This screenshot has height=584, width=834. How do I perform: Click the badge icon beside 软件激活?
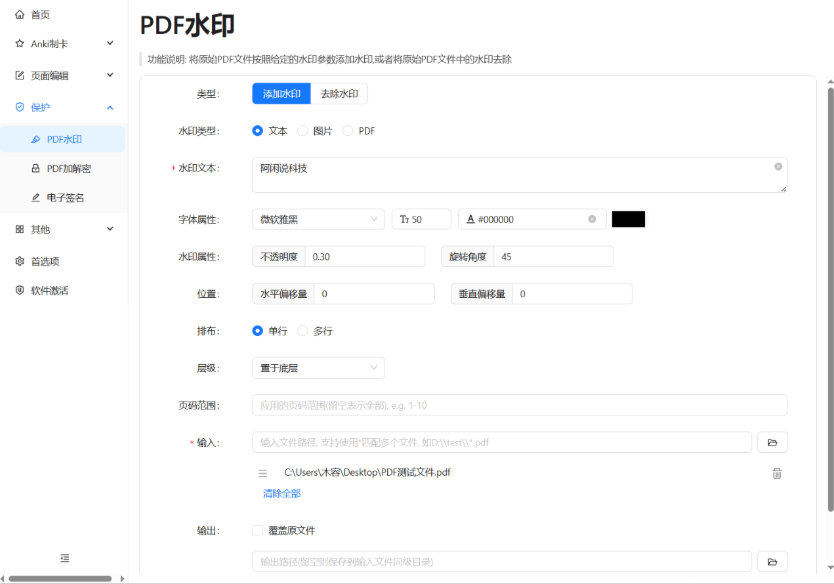tap(20, 290)
